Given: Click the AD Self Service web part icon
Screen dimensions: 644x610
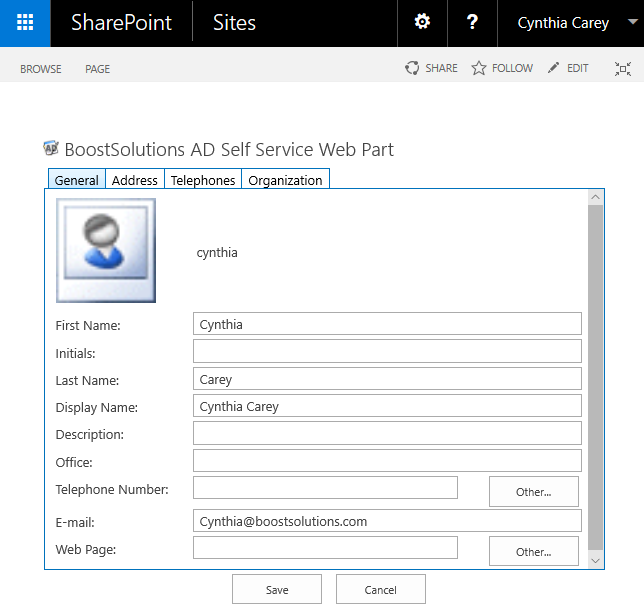Looking at the screenshot, I should tap(51, 148).
